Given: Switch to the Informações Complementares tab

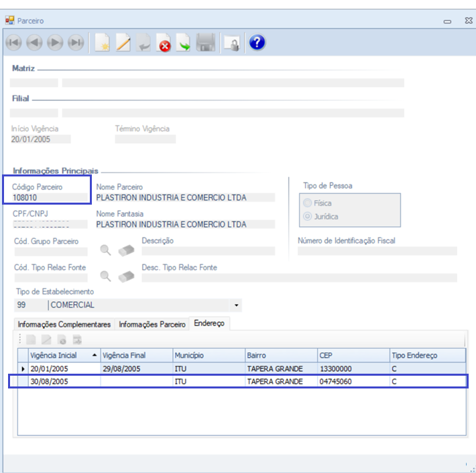Looking at the screenshot, I should tap(64, 324).
